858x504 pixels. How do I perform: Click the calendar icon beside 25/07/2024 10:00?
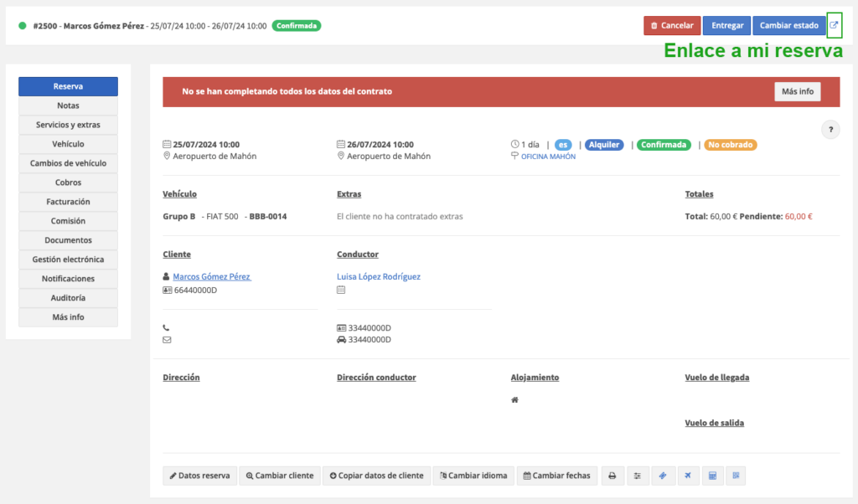coord(167,144)
